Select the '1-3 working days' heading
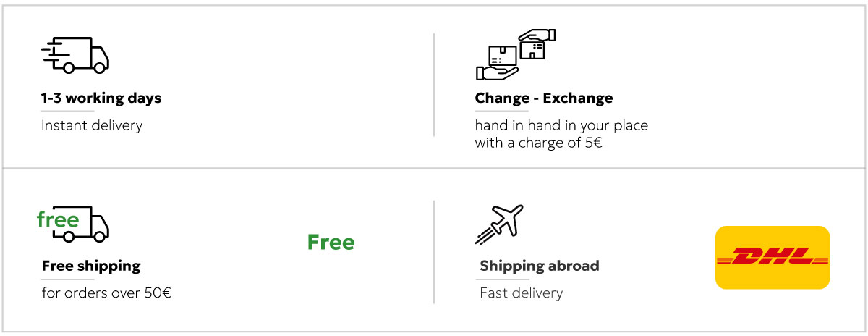 pyautogui.click(x=101, y=98)
